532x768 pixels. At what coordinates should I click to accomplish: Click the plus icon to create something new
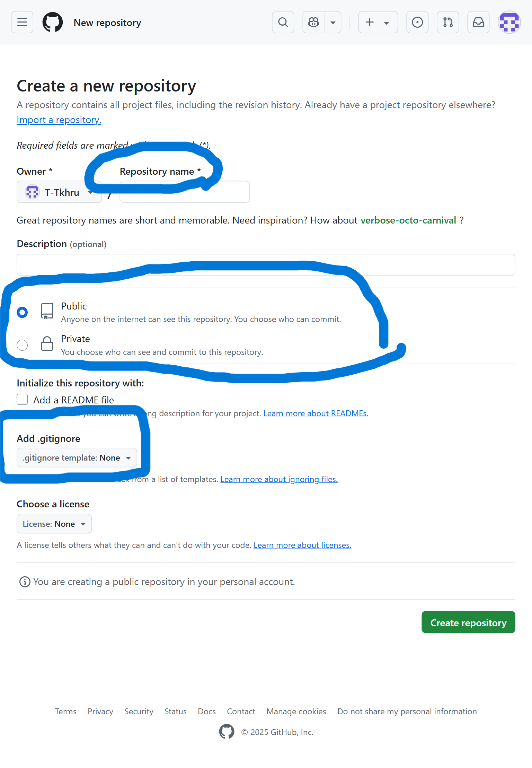click(x=369, y=22)
